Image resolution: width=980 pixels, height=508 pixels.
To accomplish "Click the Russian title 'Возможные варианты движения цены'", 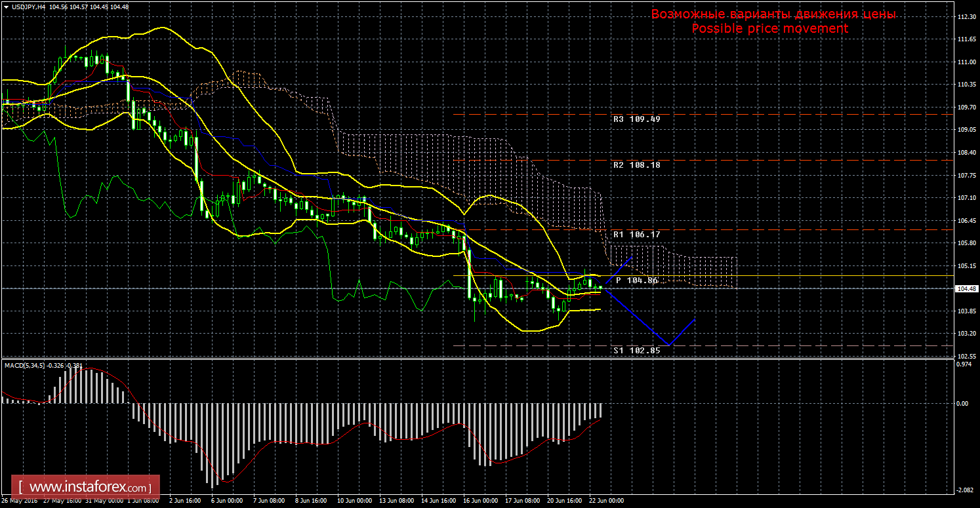I will (773, 14).
